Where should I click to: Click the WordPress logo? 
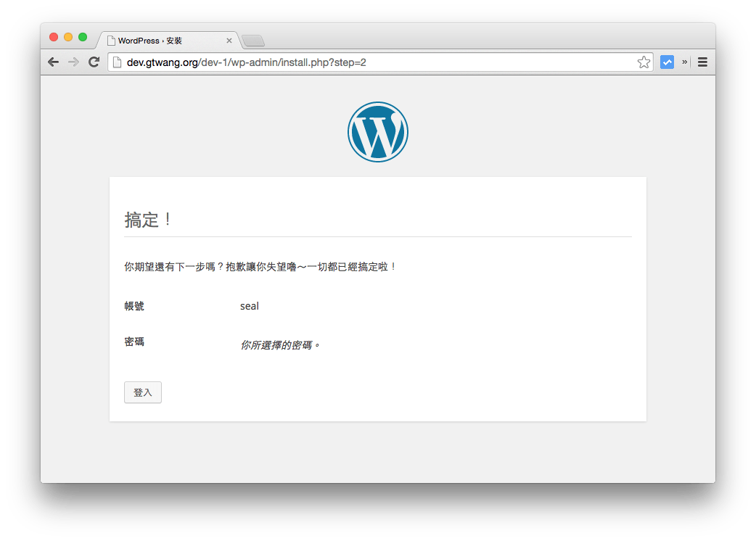coord(378,131)
